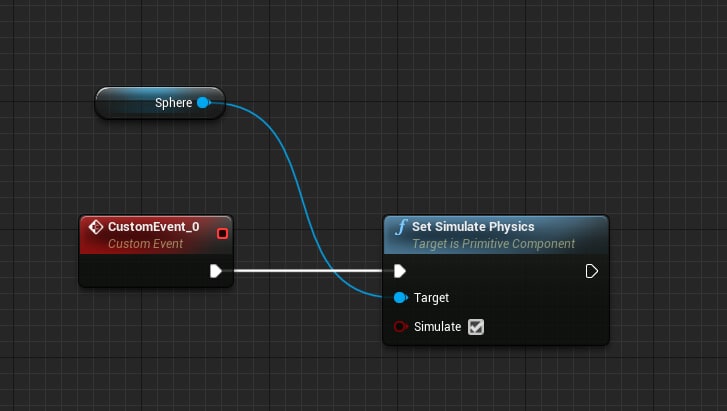This screenshot has width=727, height=411.
Task: Click the function f icon on Set Simulate Physics
Action: pyautogui.click(x=401, y=227)
